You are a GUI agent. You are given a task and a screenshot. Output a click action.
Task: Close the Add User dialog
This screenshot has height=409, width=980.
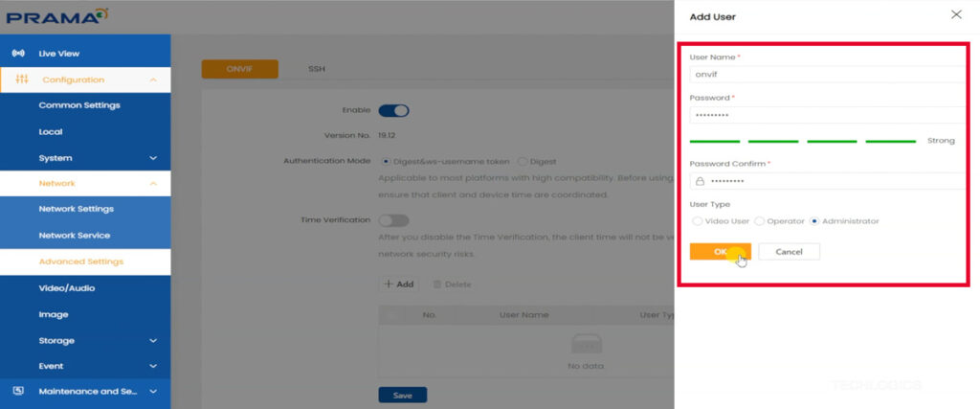(x=955, y=15)
